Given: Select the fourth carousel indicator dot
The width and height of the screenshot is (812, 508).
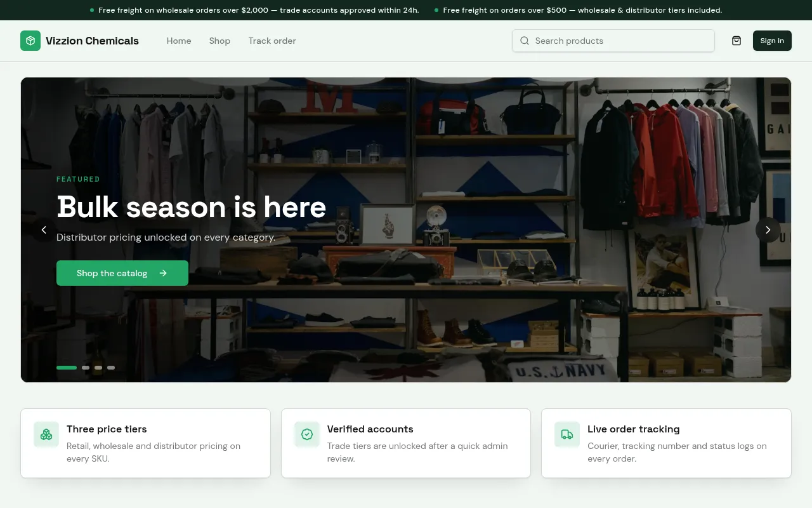Looking at the screenshot, I should coord(111,368).
